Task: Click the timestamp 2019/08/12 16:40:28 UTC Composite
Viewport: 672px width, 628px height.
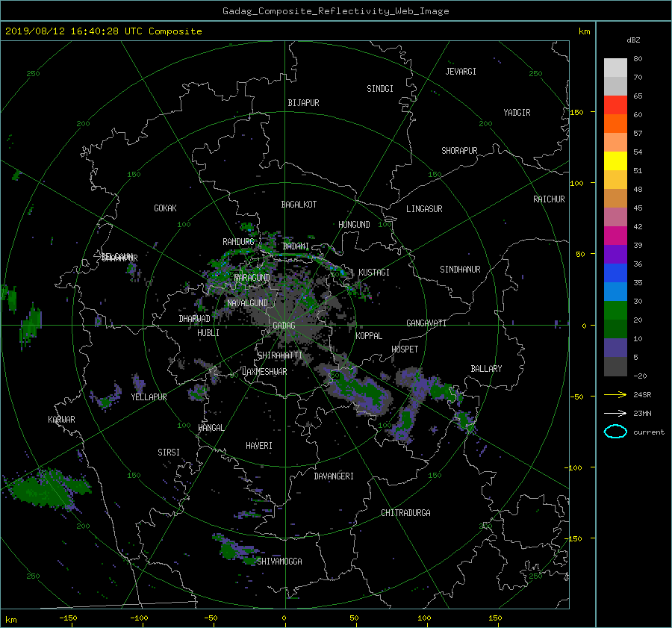Action: pos(103,31)
